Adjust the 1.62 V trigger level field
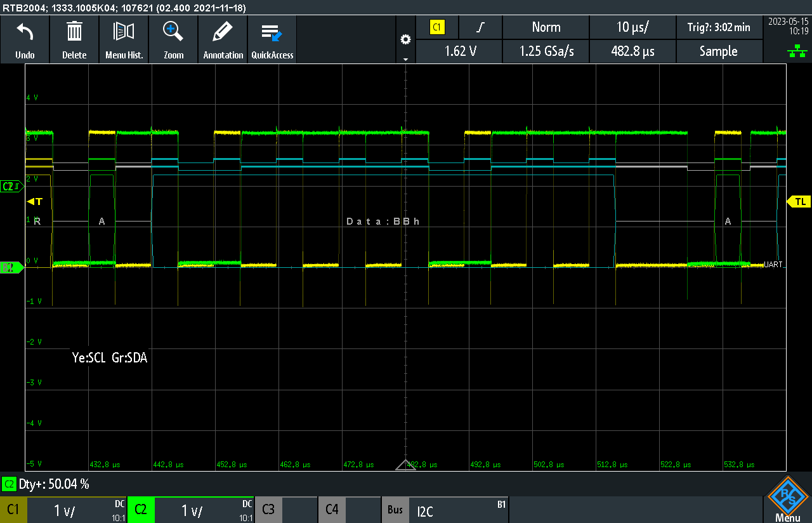The height and width of the screenshot is (523, 812). click(459, 51)
